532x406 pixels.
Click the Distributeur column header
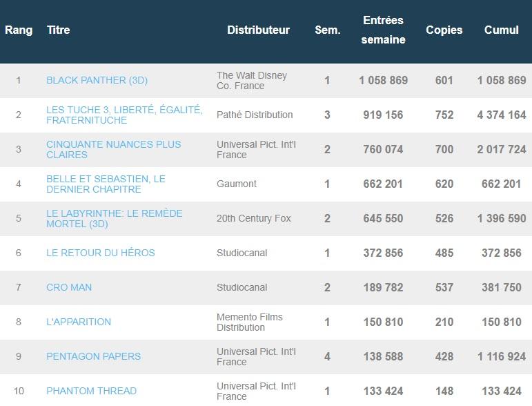coord(258,30)
